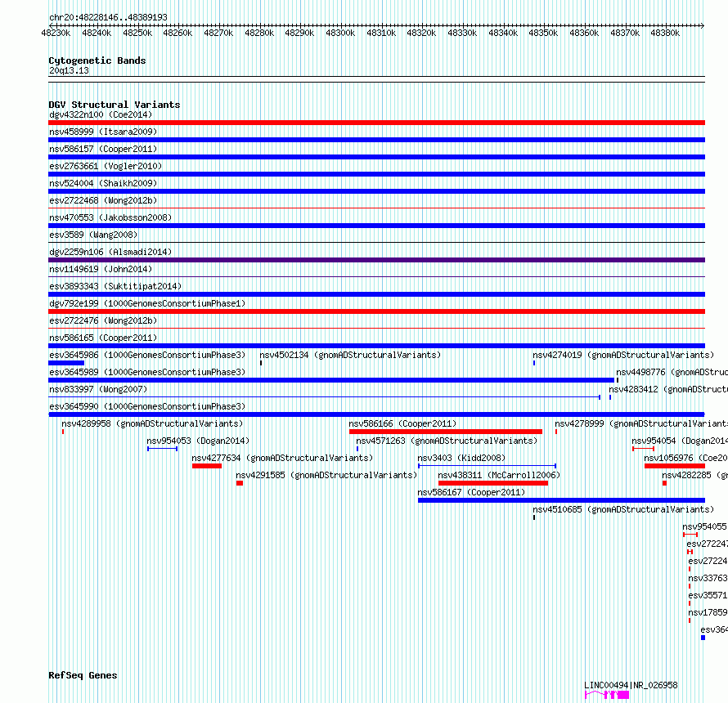Image resolution: width=728 pixels, height=703 pixels.
Task: Select the red bar under nsv586166
Action: coord(446,432)
